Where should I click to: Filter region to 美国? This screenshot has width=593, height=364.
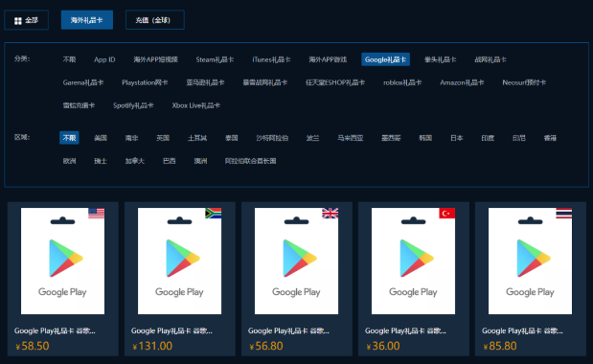coord(101,138)
